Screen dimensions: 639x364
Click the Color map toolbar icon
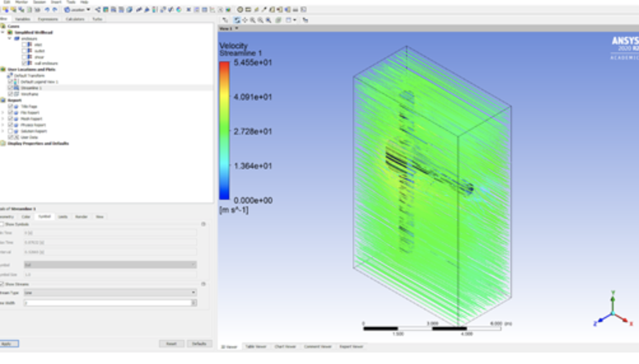click(x=178, y=10)
